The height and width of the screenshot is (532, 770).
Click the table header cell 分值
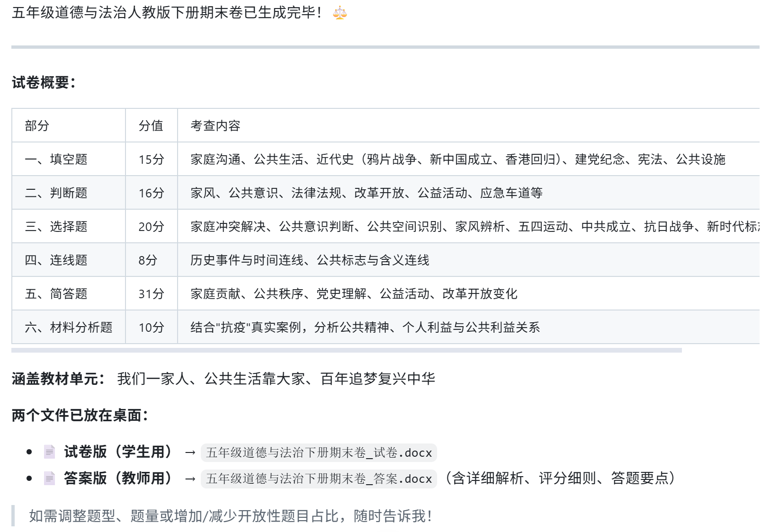[x=152, y=125]
